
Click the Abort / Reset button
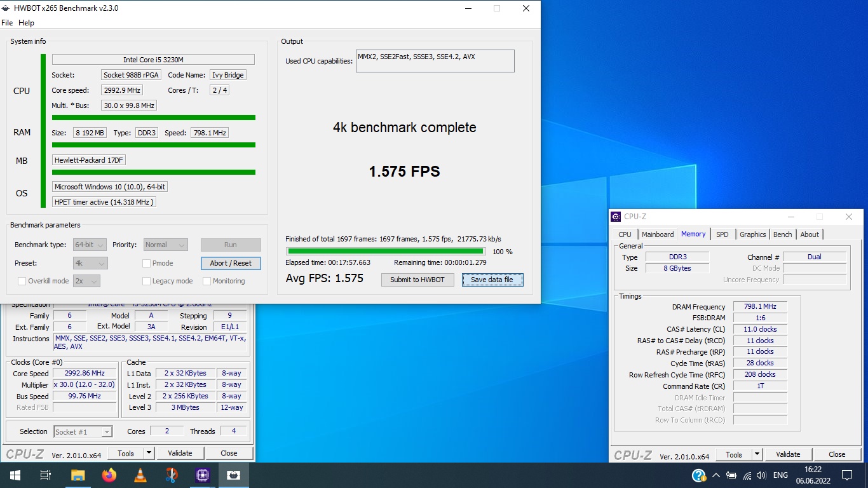pos(231,263)
